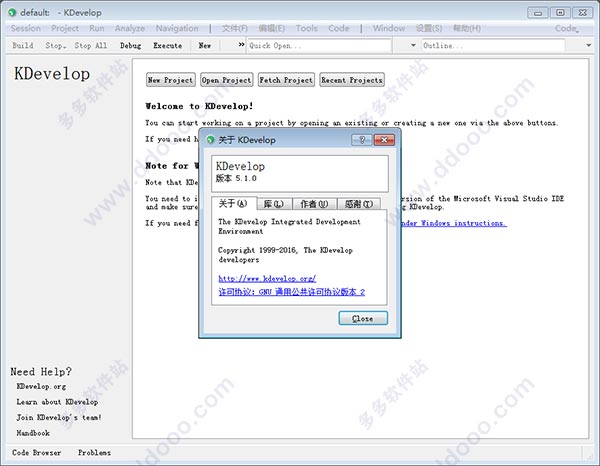Screen dimensions: 600x466
Task: Open the Handbook link
Action: click(33, 433)
